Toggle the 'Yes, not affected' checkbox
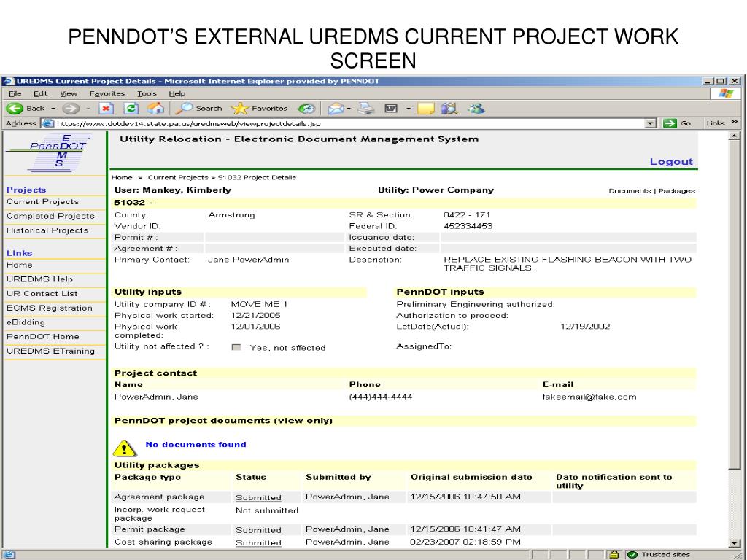The height and width of the screenshot is (560, 747). (x=236, y=347)
